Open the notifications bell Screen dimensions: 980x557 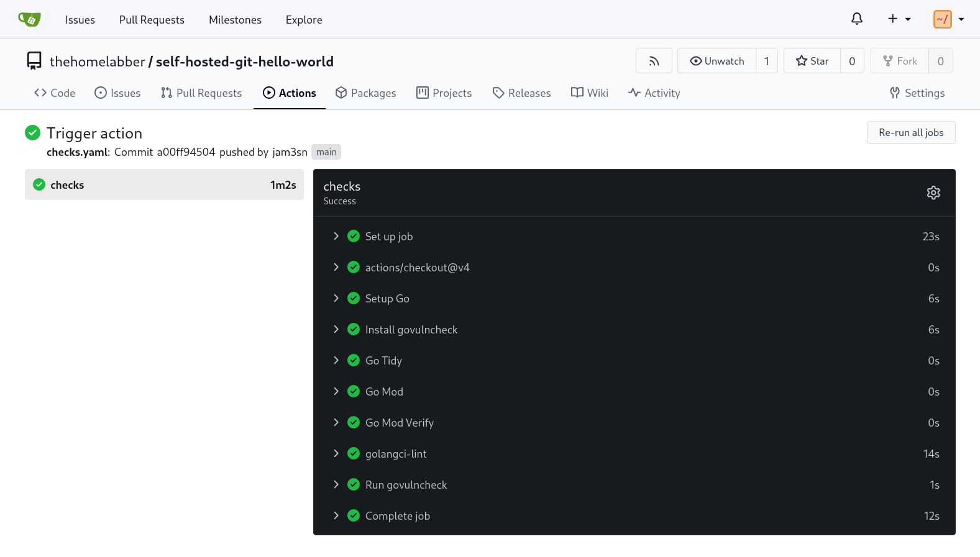point(857,19)
